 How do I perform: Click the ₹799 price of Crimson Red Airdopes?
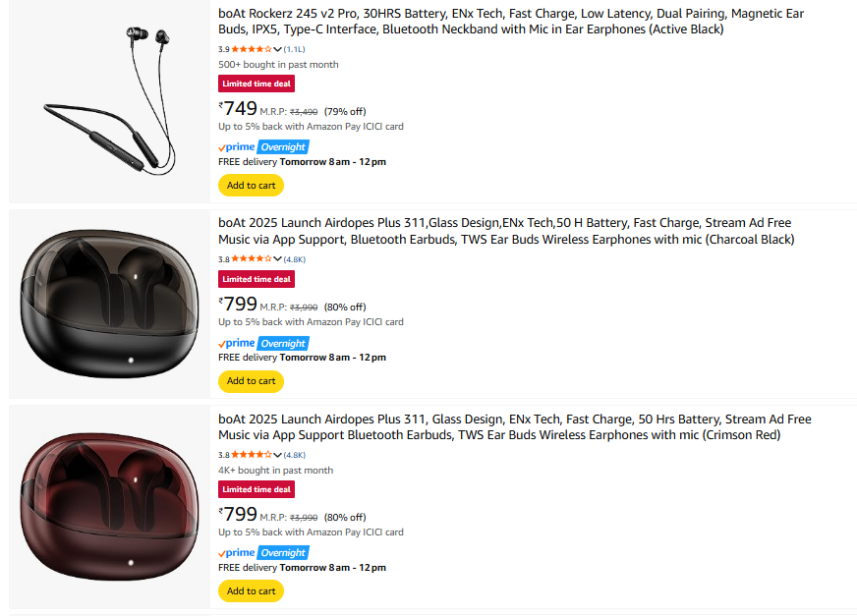[238, 515]
